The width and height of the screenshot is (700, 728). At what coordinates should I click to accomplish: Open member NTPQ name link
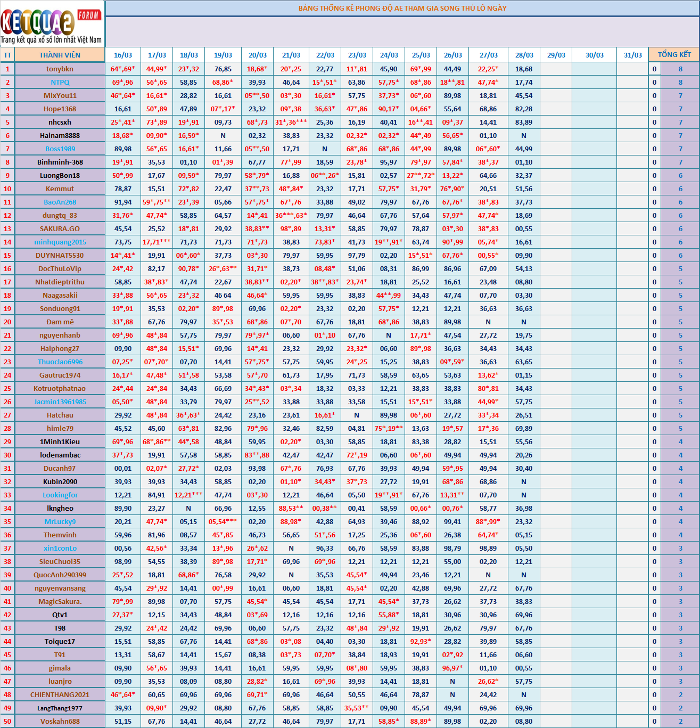click(60, 82)
